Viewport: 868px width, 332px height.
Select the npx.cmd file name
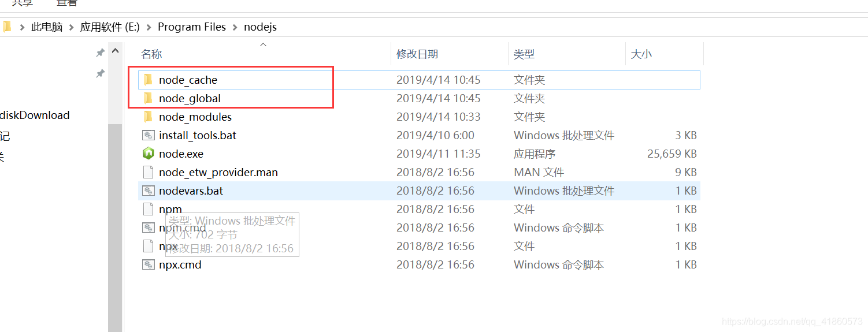tap(180, 265)
